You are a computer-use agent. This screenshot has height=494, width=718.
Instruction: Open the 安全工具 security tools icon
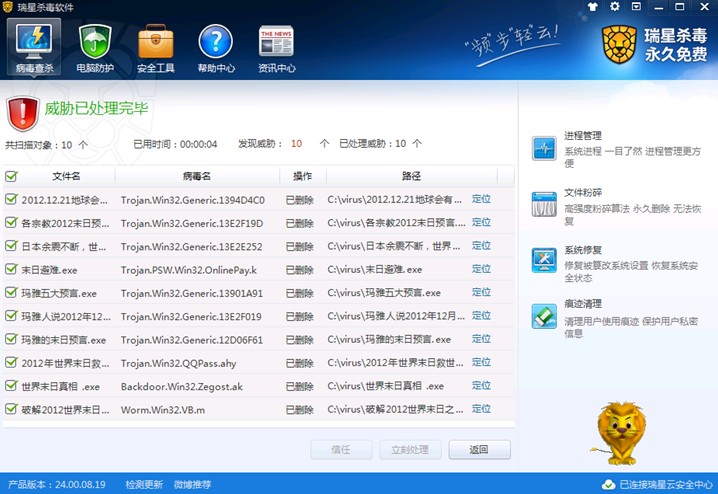pyautogui.click(x=155, y=46)
